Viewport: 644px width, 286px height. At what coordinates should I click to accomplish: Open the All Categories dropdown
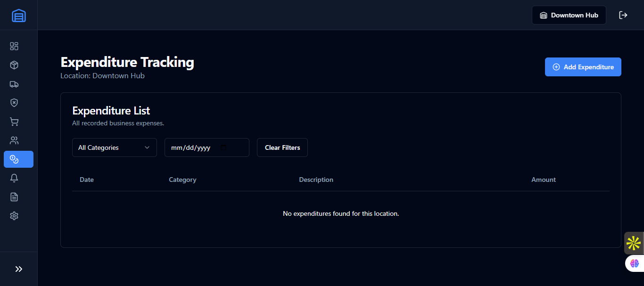[114, 147]
